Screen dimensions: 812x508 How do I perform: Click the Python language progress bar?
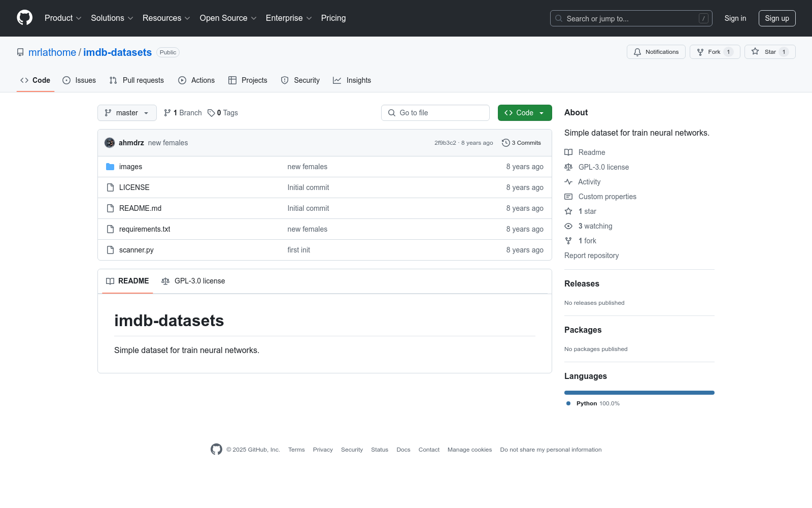[x=639, y=393]
